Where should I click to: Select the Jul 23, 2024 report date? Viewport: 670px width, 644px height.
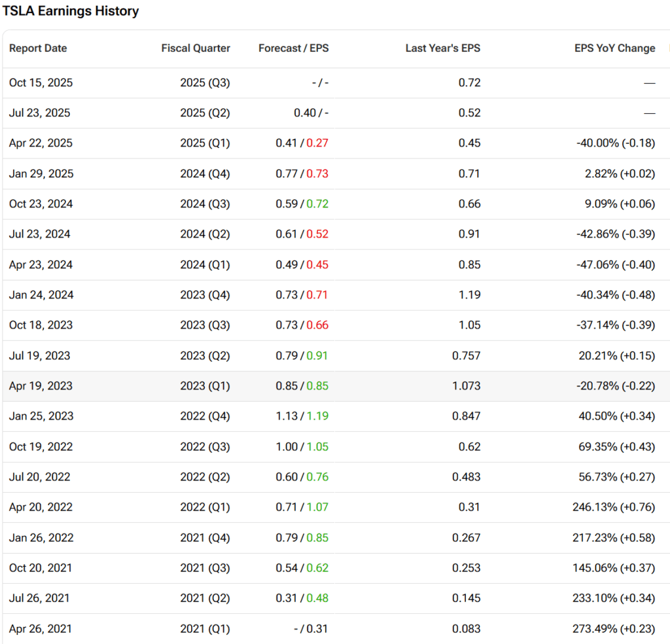click(40, 234)
